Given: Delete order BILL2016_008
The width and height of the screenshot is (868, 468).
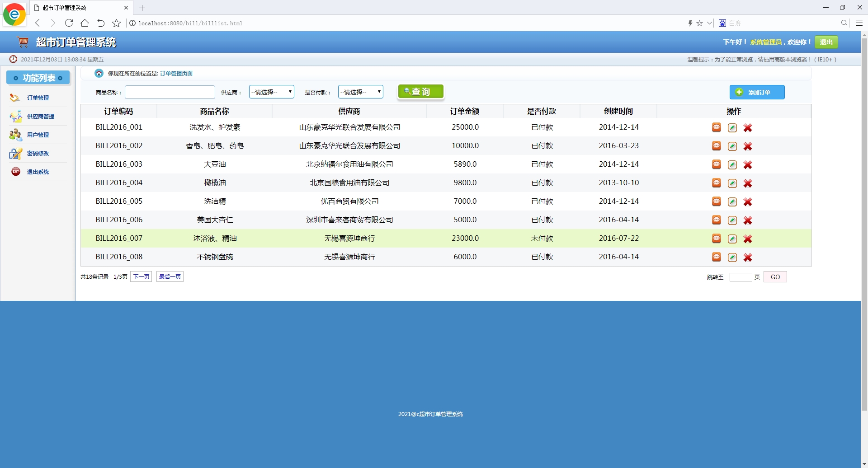Looking at the screenshot, I should click(x=748, y=257).
